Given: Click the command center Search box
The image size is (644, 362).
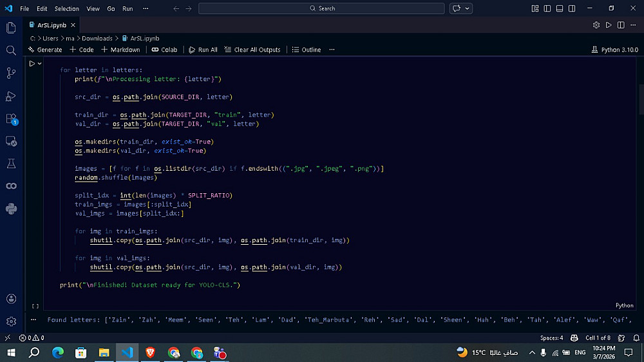Looking at the screenshot, I should point(321,8).
